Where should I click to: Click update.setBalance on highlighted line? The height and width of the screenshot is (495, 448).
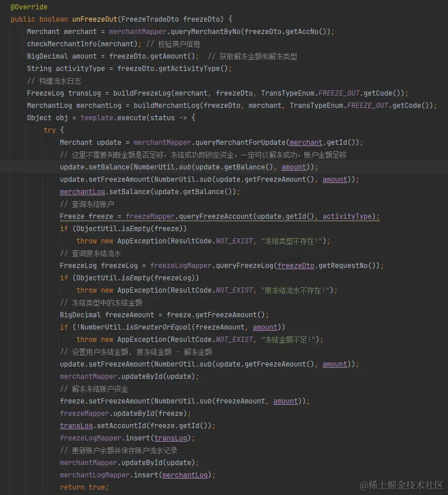click(x=95, y=167)
